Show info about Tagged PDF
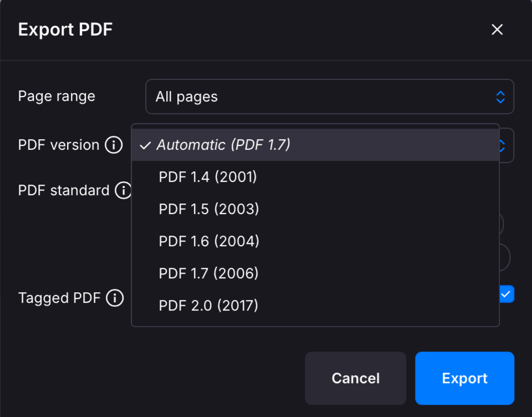 point(115,298)
